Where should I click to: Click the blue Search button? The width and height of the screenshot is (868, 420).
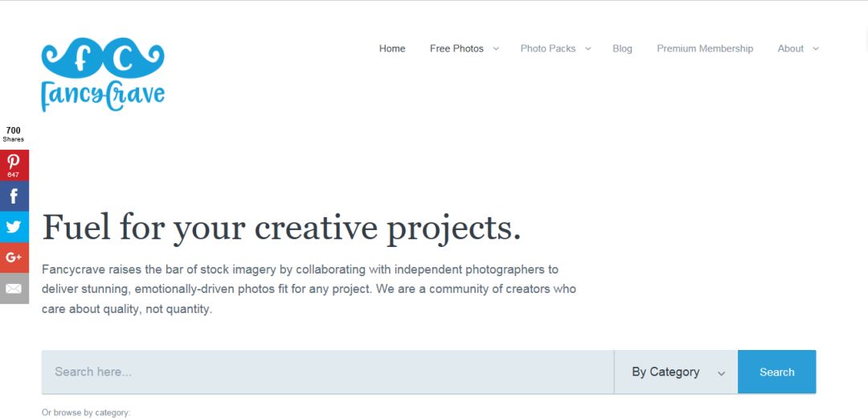point(776,373)
